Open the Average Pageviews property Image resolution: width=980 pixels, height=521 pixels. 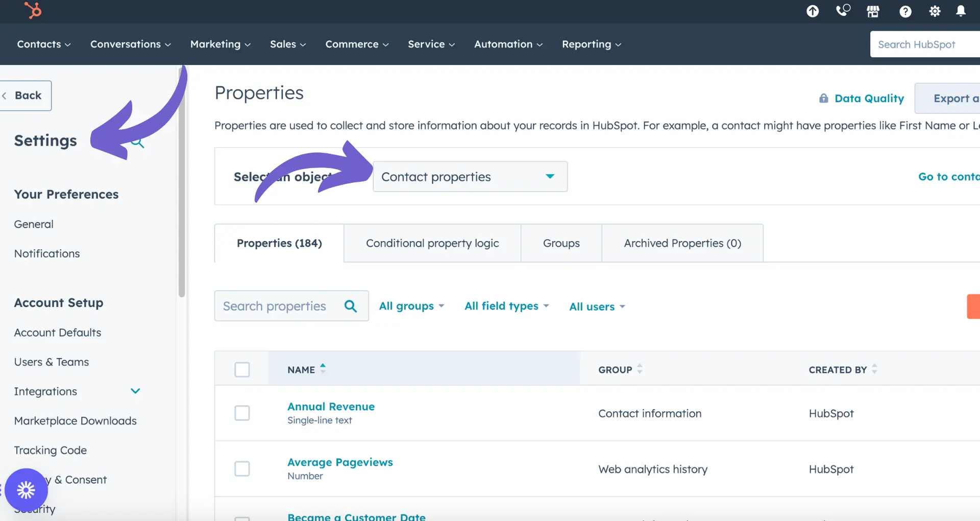coord(340,462)
